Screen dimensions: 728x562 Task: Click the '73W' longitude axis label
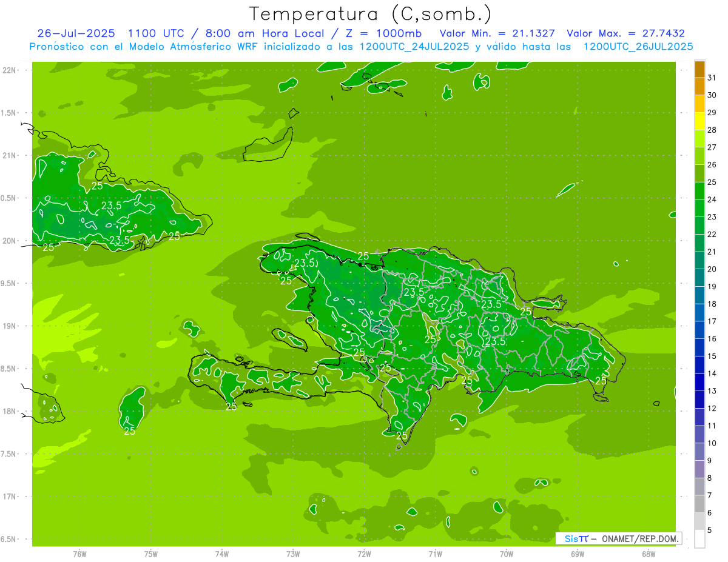coord(293,554)
